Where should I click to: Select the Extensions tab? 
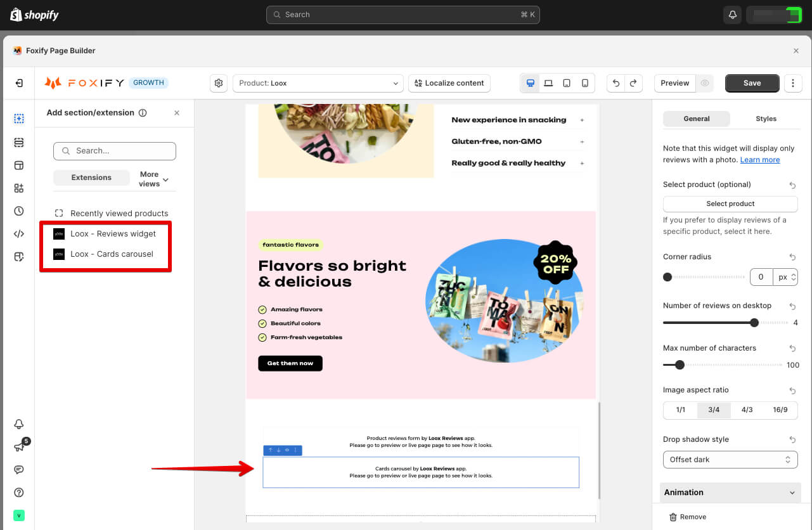(91, 178)
